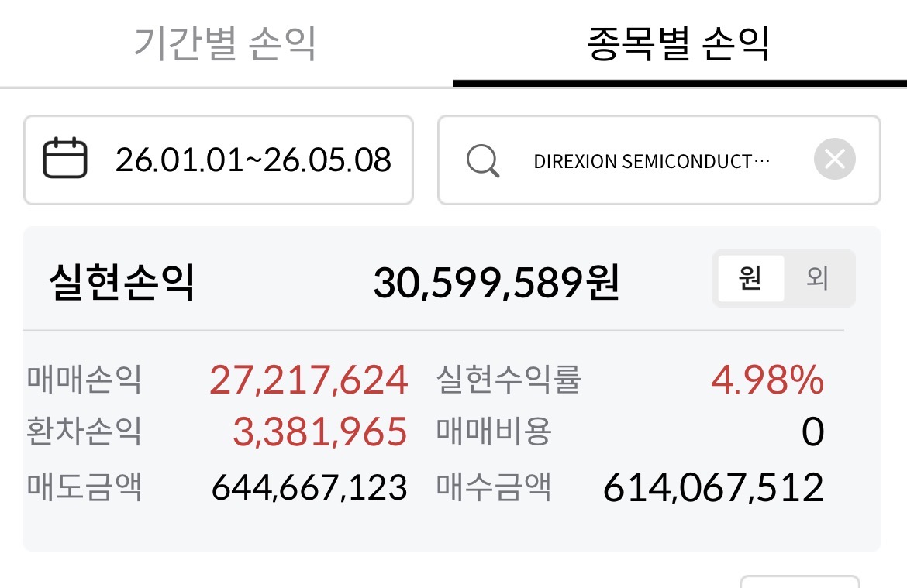Tap the partially visible button under the summary card
The image size is (907, 588).
(800, 581)
